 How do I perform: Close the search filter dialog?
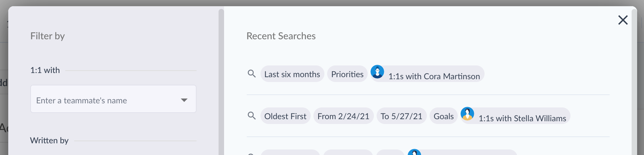tap(623, 20)
